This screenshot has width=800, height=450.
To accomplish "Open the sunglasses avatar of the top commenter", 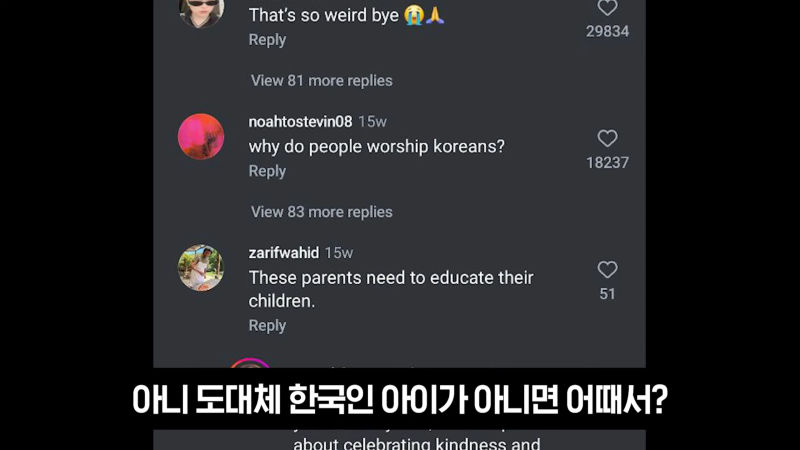I will coord(201,12).
